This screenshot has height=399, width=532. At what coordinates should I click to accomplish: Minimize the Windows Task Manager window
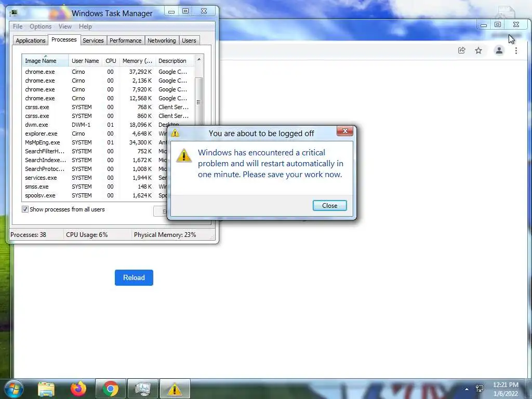tap(171, 11)
